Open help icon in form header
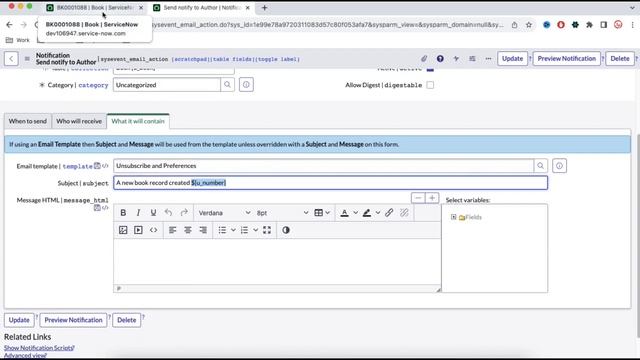Viewport: 640px width, 360px height. click(440, 59)
